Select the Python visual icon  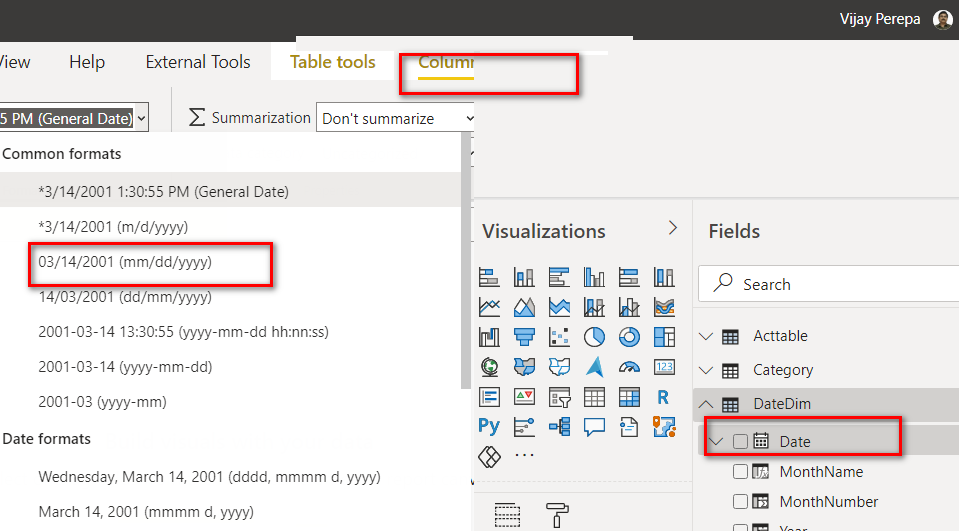[x=489, y=426]
